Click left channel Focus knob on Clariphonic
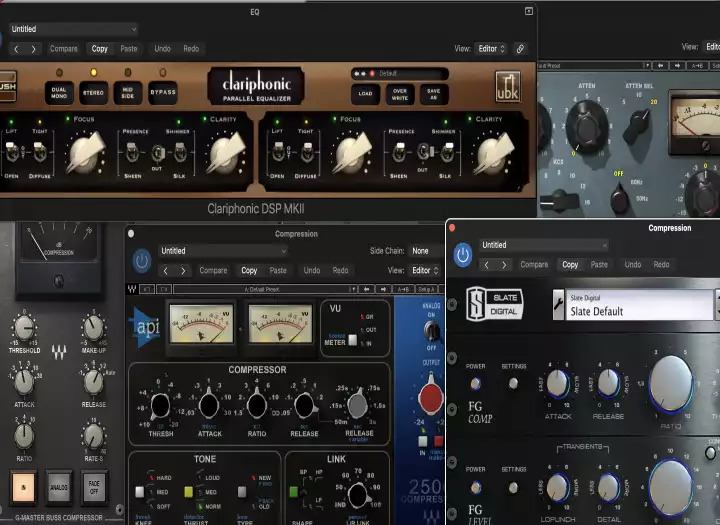 (x=84, y=154)
